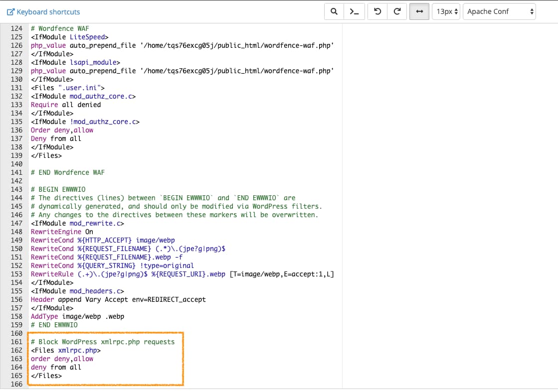Click the '<Files ".user.ini">' line

[68, 88]
